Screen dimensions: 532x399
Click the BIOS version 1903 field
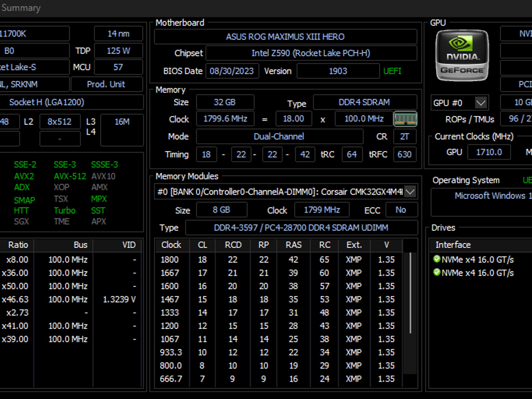click(x=338, y=71)
